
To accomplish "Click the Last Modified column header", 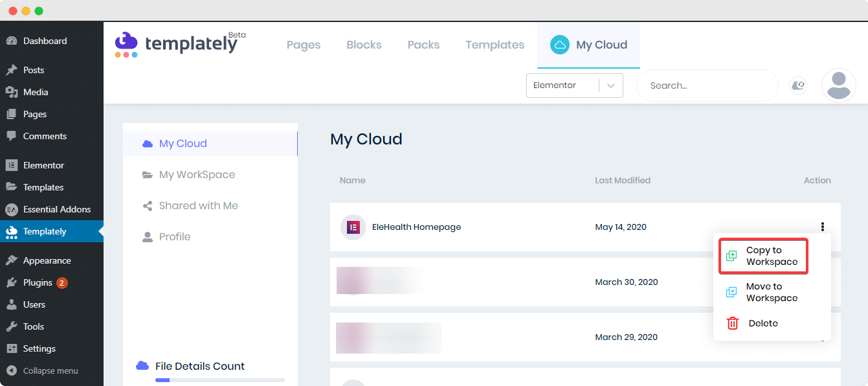I will click(x=623, y=181).
